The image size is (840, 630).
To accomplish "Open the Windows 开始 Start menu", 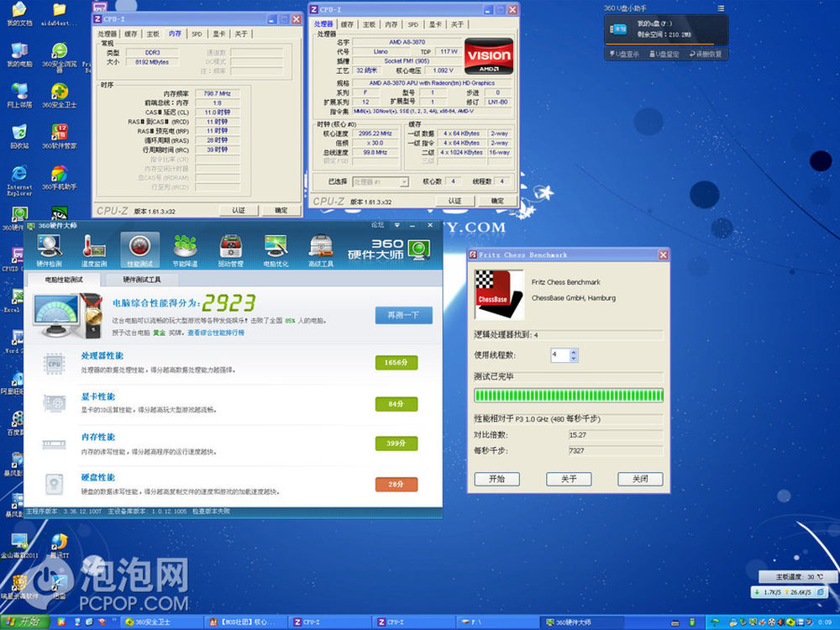I will coord(25,622).
